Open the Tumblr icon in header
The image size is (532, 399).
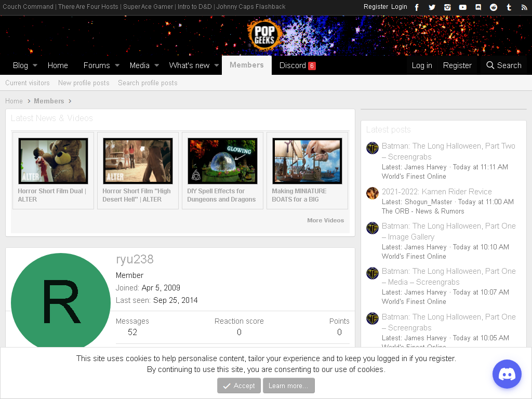pos(509,7)
